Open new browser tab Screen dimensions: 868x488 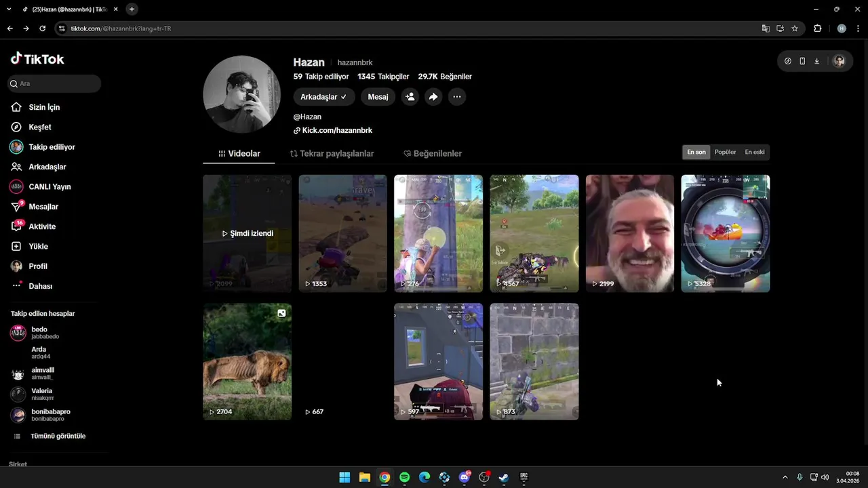tap(132, 9)
